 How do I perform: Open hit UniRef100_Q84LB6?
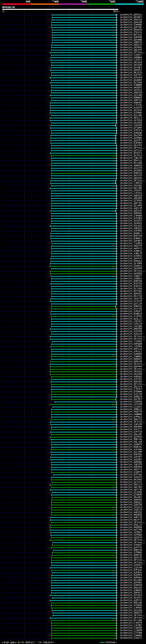coord(131,22)
